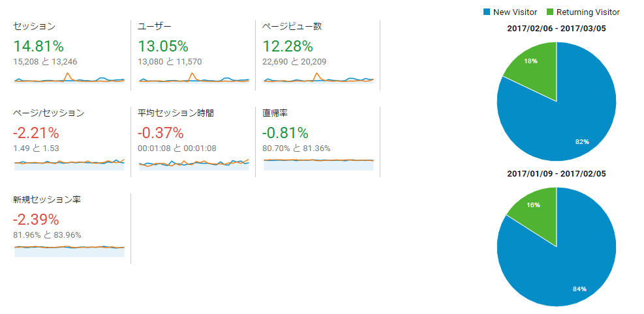This screenshot has height=314, width=644.
Task: Click the 平均セッション時間 sparkline chart
Action: 194,164
